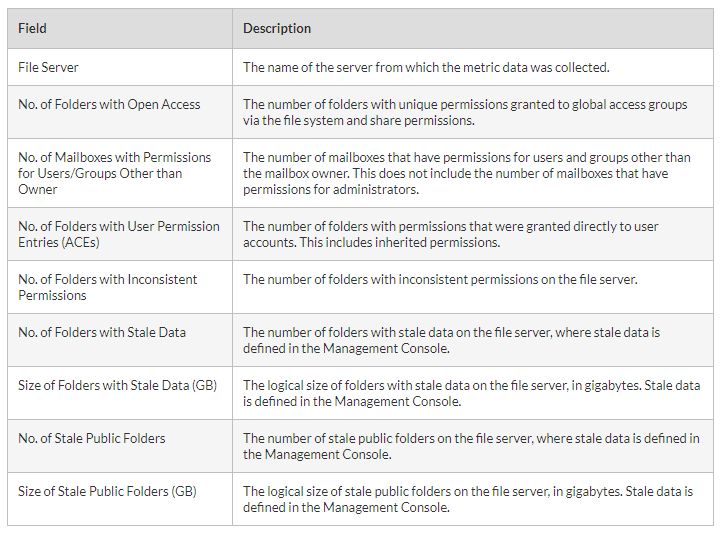Viewport: 722px width, 533px height.
Task: Select the File Server field cell
Action: [48, 68]
